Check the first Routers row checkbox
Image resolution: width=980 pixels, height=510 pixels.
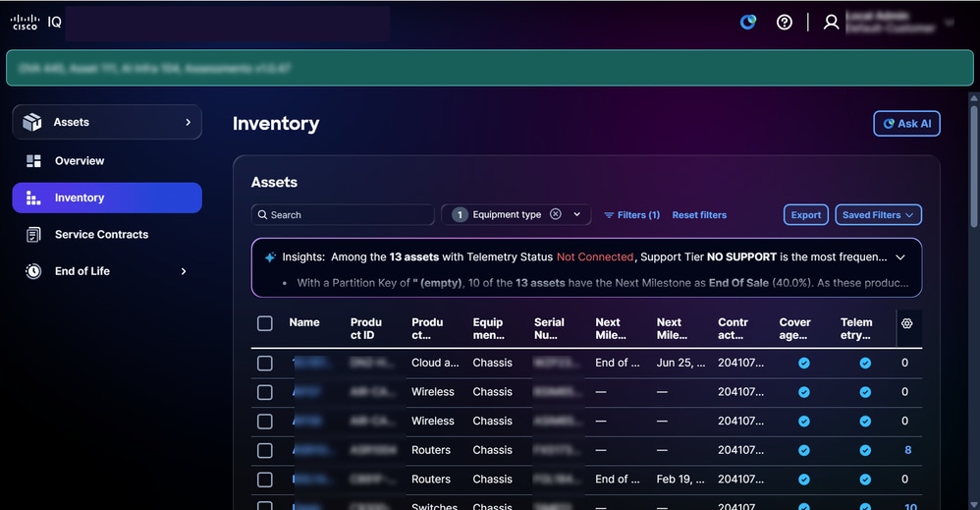265,451
